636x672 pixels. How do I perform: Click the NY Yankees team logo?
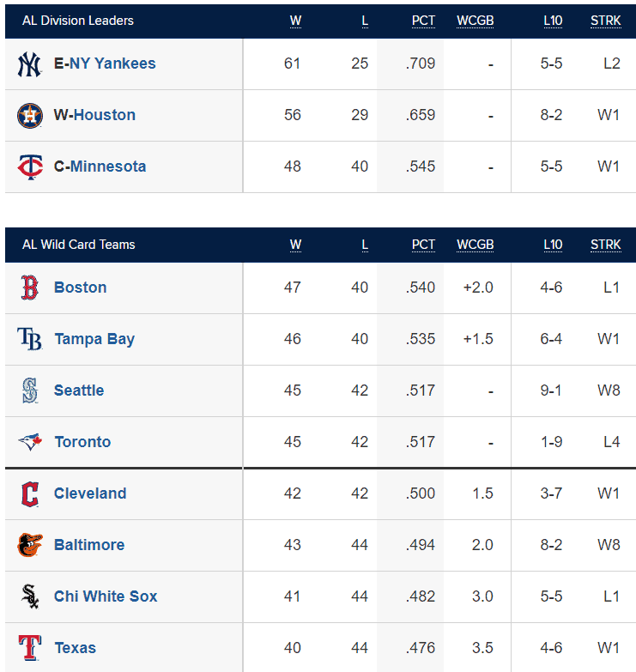pos(29,64)
